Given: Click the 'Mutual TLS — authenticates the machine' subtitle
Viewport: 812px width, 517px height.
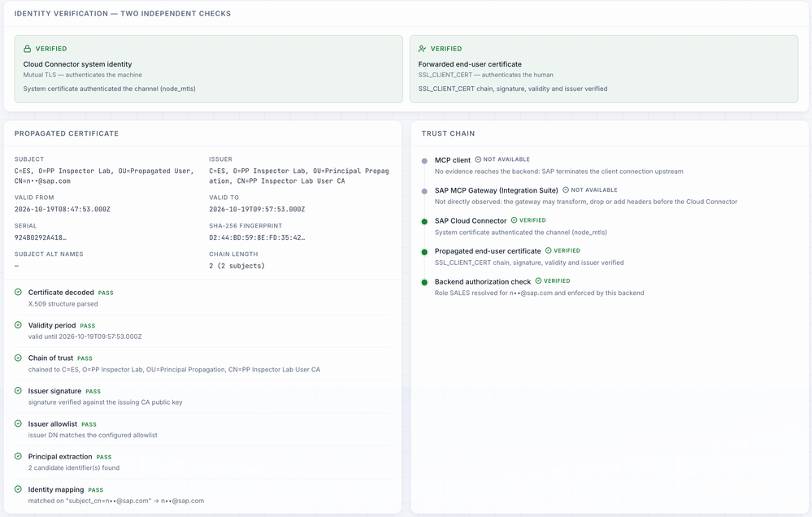Looking at the screenshot, I should 82,75.
